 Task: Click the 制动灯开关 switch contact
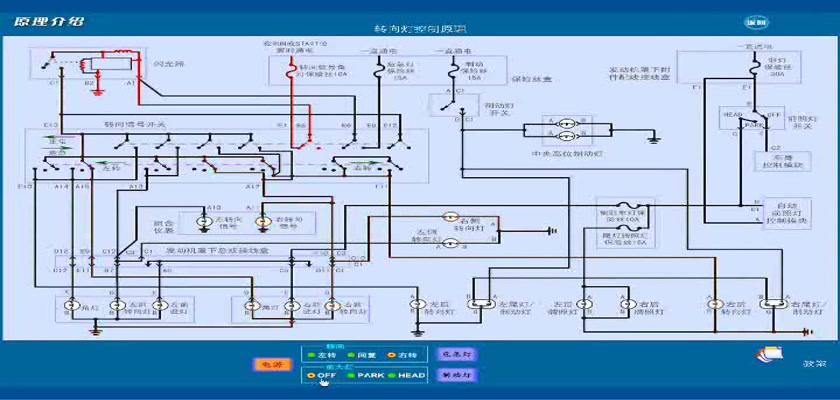point(453,105)
